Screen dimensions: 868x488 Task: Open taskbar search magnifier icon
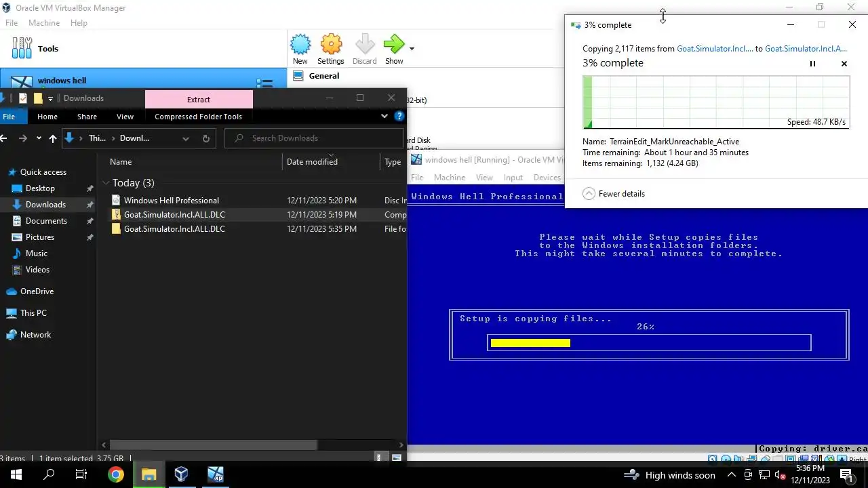pyautogui.click(x=49, y=474)
